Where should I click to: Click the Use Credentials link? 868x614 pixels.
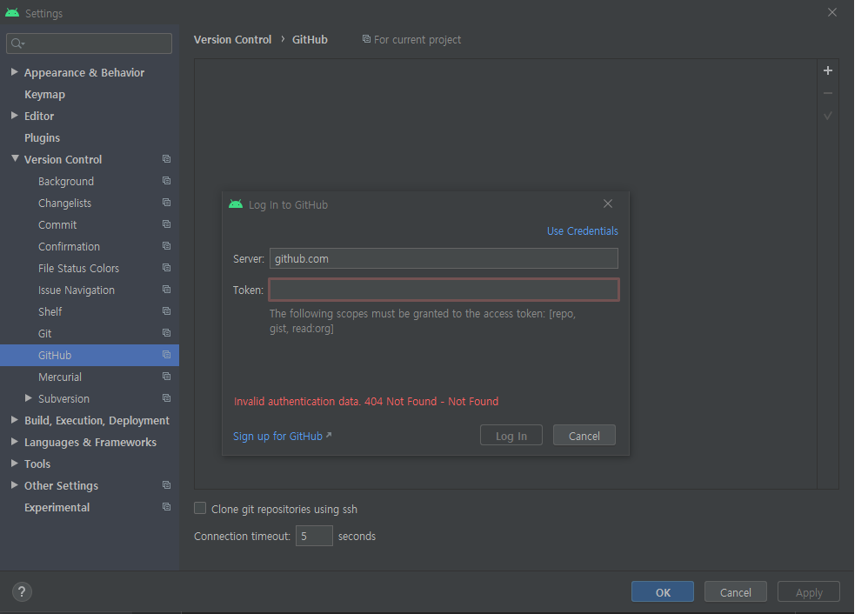click(x=583, y=230)
